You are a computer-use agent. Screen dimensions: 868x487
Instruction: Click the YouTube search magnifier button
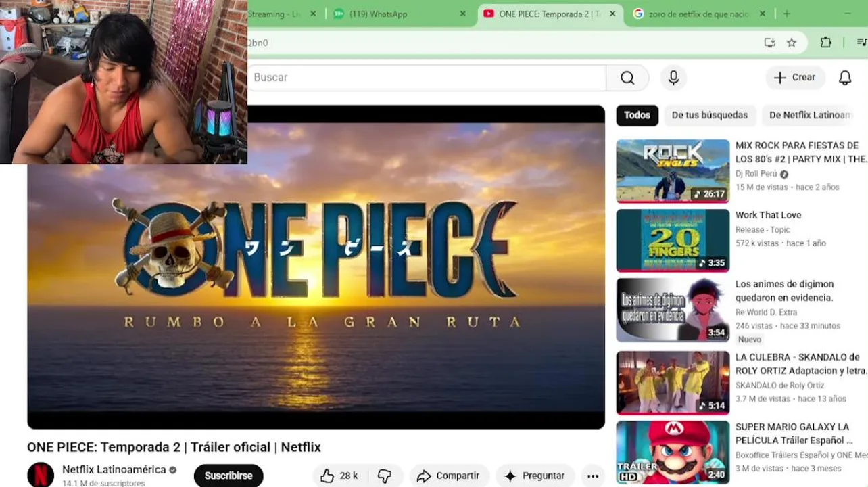627,78
